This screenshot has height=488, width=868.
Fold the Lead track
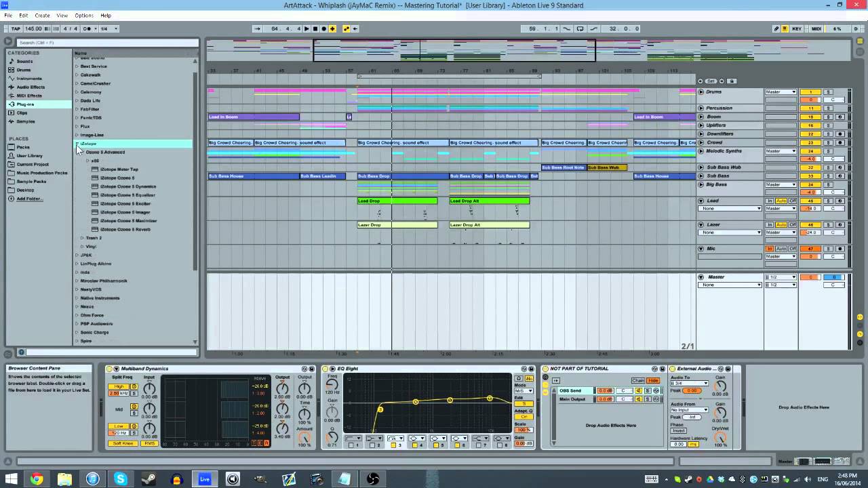click(701, 201)
